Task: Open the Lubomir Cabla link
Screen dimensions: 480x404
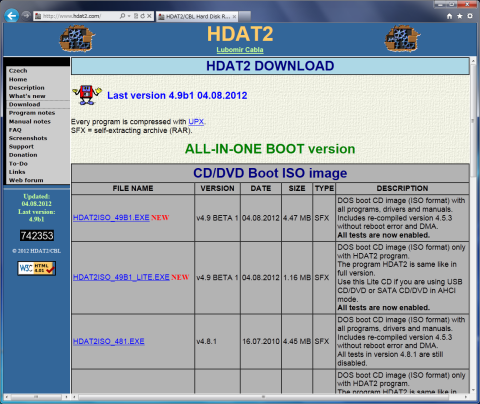Action: 240,50
